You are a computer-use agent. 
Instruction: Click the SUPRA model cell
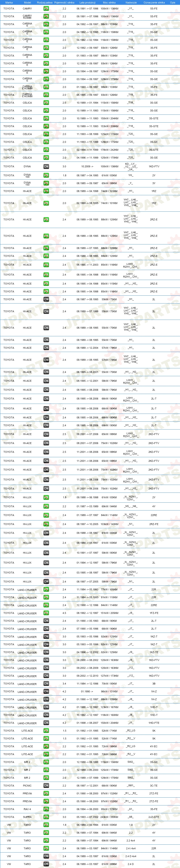(27, 817)
